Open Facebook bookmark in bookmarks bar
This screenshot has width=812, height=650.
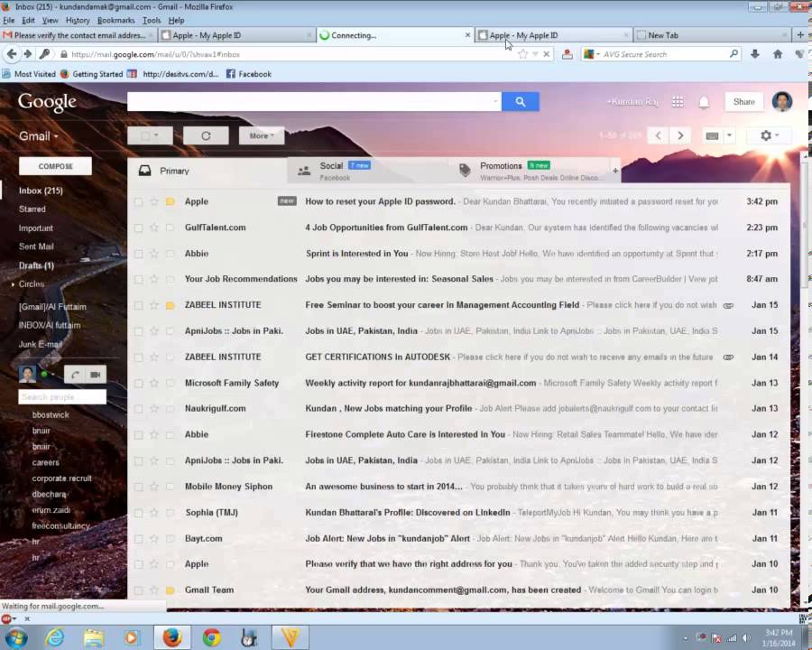[249, 74]
